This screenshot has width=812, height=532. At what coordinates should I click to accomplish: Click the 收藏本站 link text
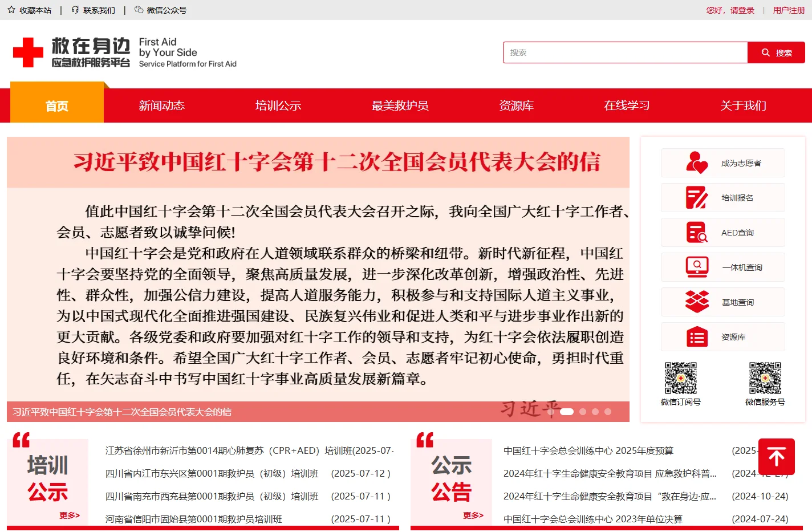click(35, 10)
